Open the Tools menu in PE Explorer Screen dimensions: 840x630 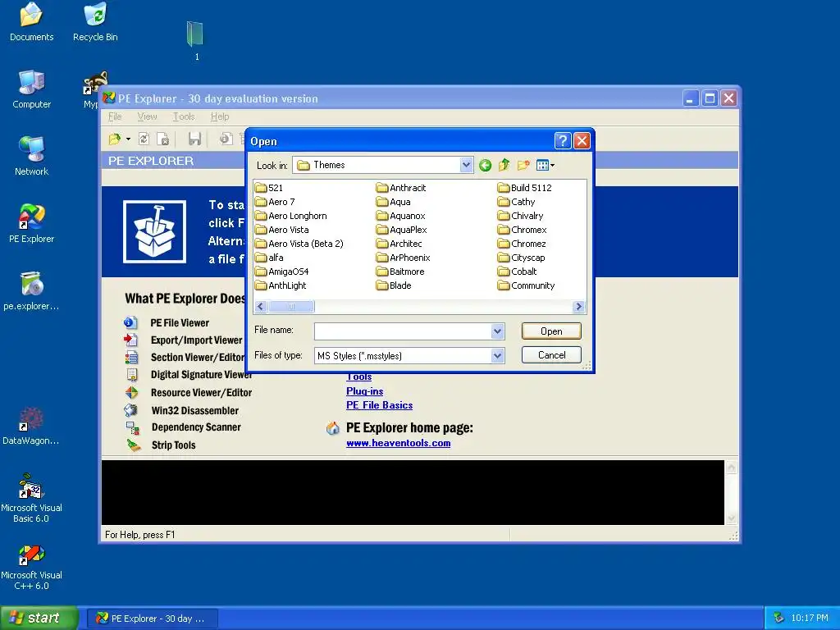pyautogui.click(x=184, y=116)
